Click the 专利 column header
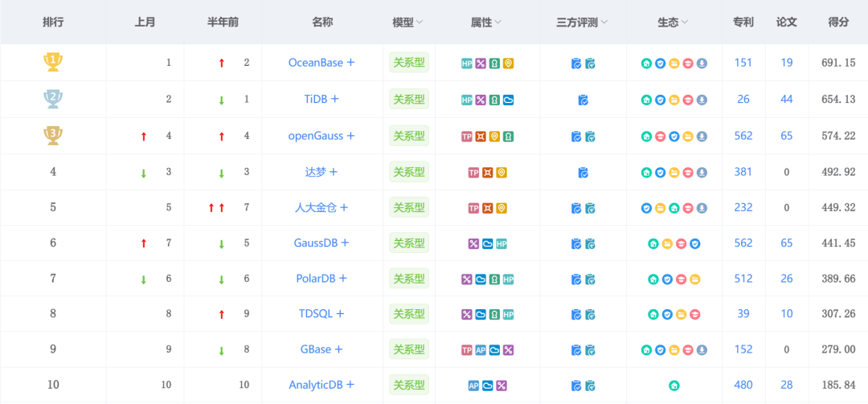Viewport: 868px width, 404px height. 743,22
